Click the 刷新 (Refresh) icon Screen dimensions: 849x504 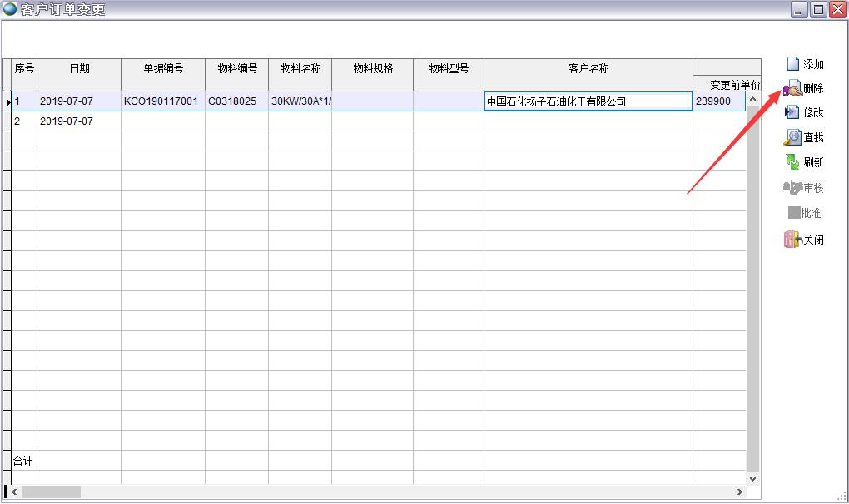click(x=792, y=162)
